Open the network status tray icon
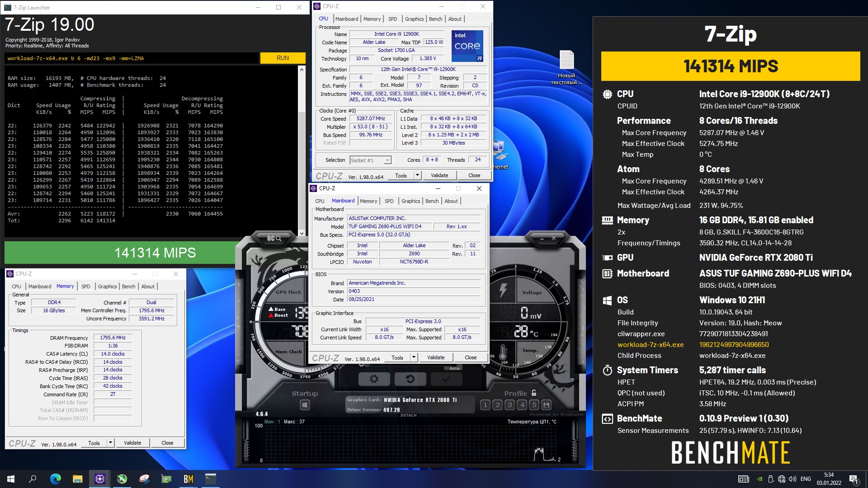This screenshot has width=868, height=488. tap(782, 479)
